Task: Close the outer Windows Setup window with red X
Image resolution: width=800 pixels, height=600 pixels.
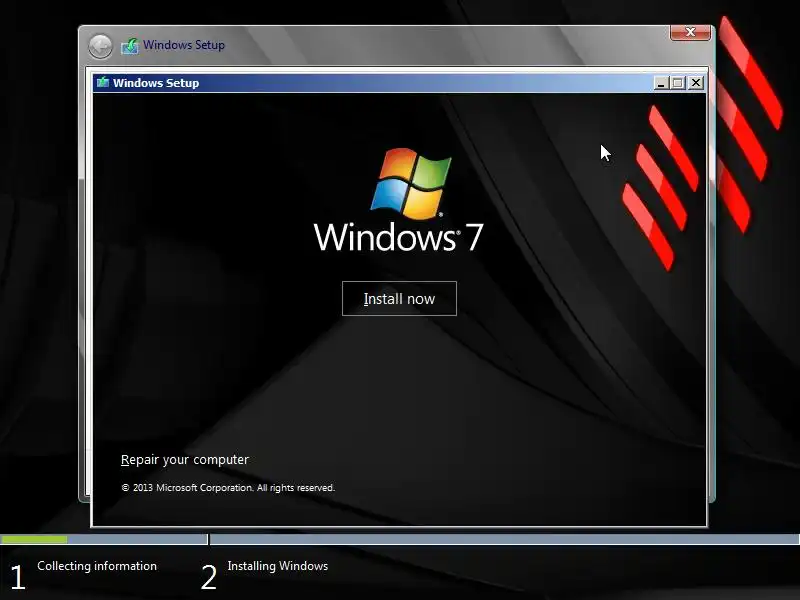Action: (690, 32)
